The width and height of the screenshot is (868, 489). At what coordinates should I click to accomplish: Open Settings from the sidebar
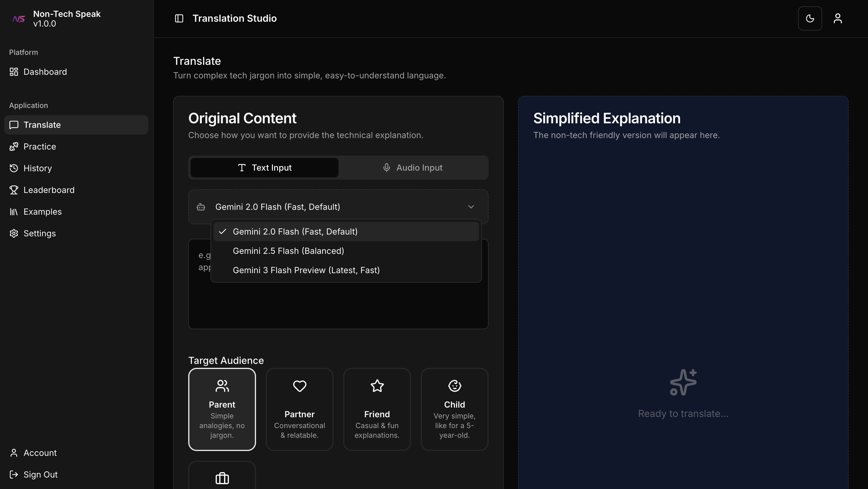point(40,233)
